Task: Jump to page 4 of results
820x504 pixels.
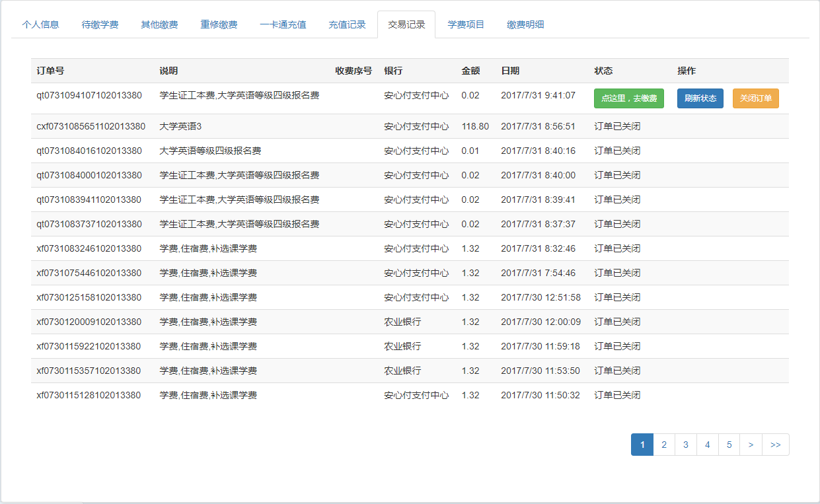Action: (707, 445)
